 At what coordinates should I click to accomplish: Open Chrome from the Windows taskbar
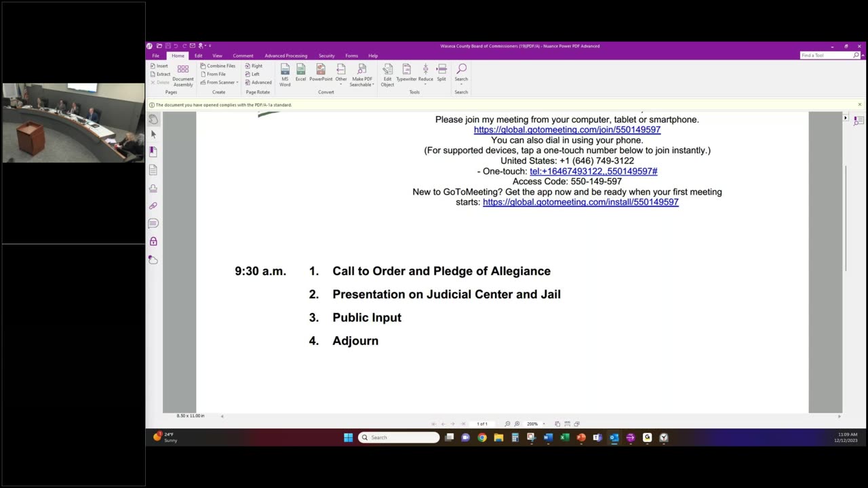click(482, 438)
